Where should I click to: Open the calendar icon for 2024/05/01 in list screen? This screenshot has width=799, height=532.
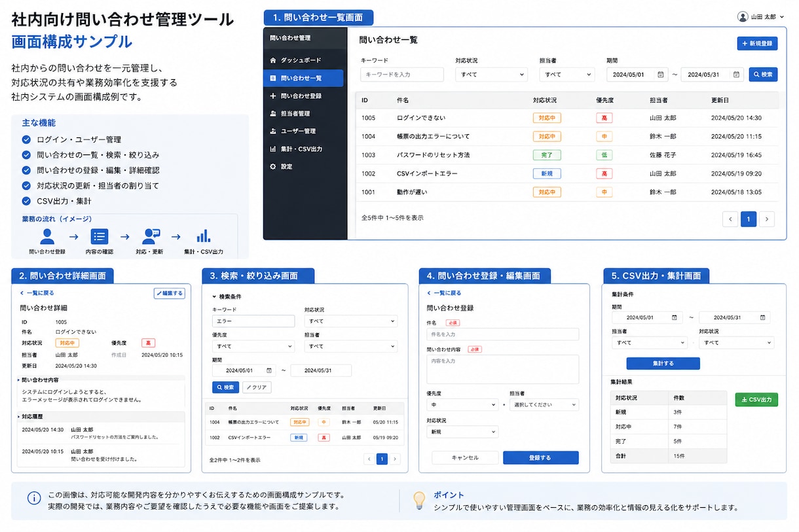661,75
